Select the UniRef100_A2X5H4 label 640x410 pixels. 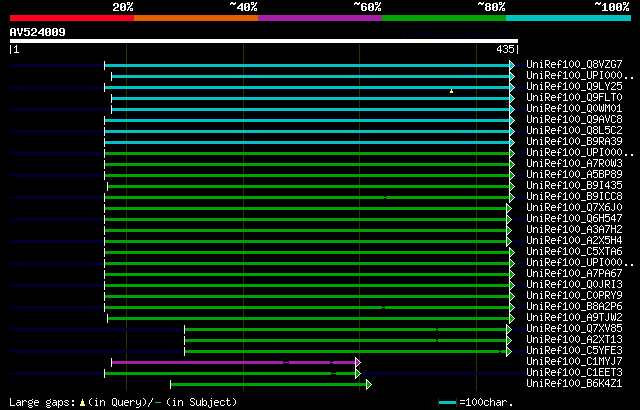click(574, 241)
